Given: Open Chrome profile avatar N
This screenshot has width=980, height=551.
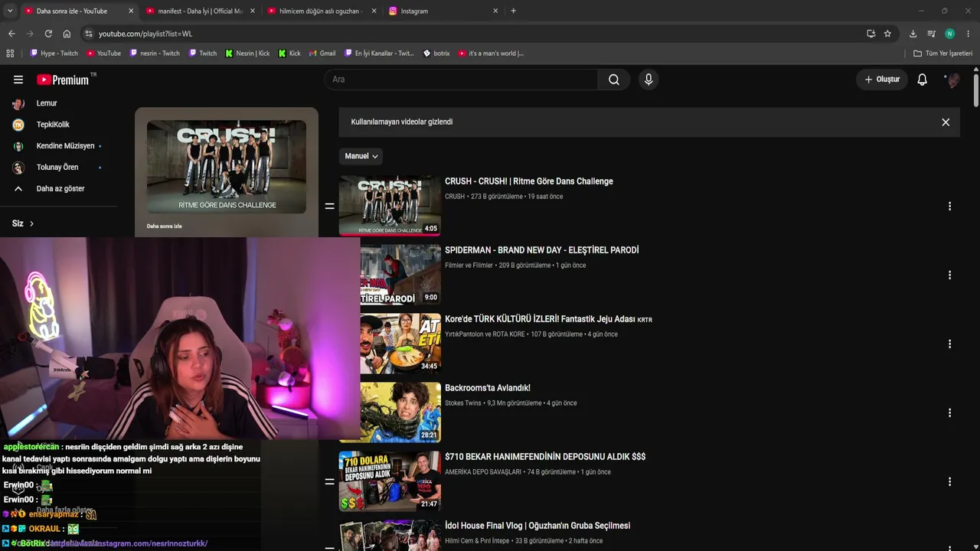Looking at the screenshot, I should click(950, 34).
